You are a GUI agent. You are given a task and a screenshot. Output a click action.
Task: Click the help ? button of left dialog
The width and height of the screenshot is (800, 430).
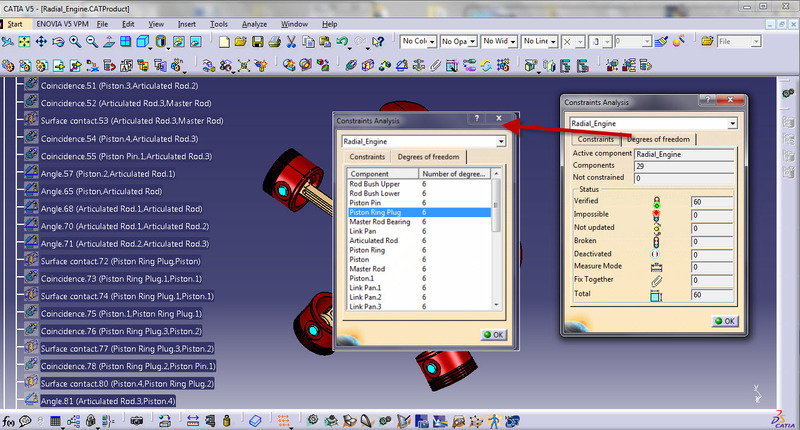click(x=477, y=118)
